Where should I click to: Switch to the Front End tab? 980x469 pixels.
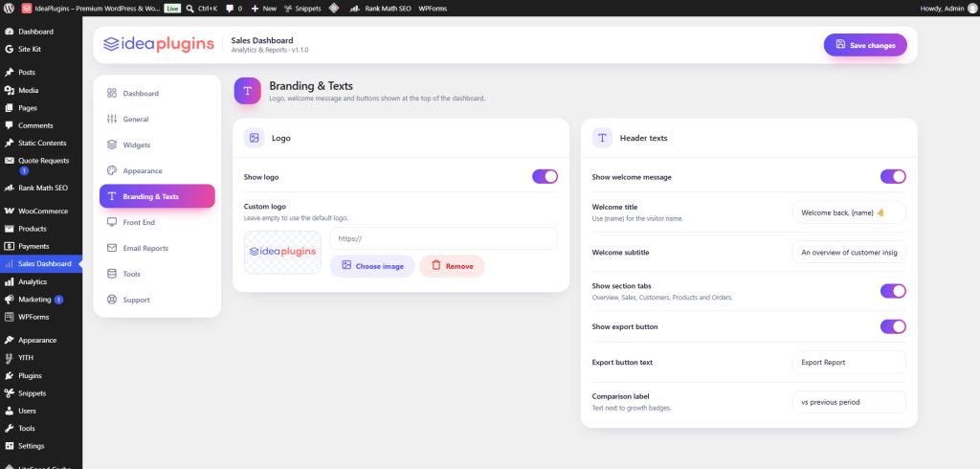coord(157,222)
